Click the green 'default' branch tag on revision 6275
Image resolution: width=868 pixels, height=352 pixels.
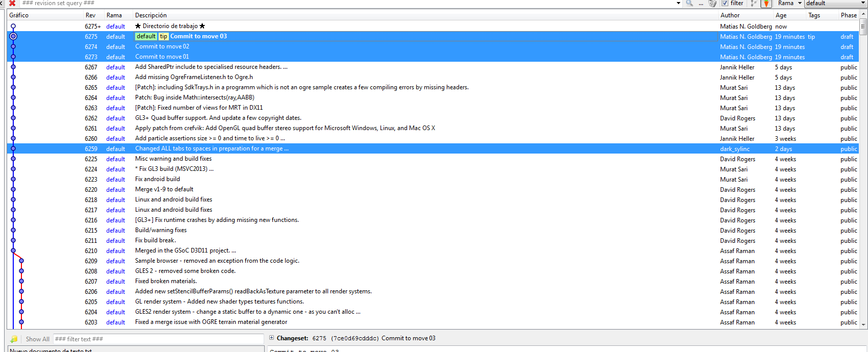(146, 36)
